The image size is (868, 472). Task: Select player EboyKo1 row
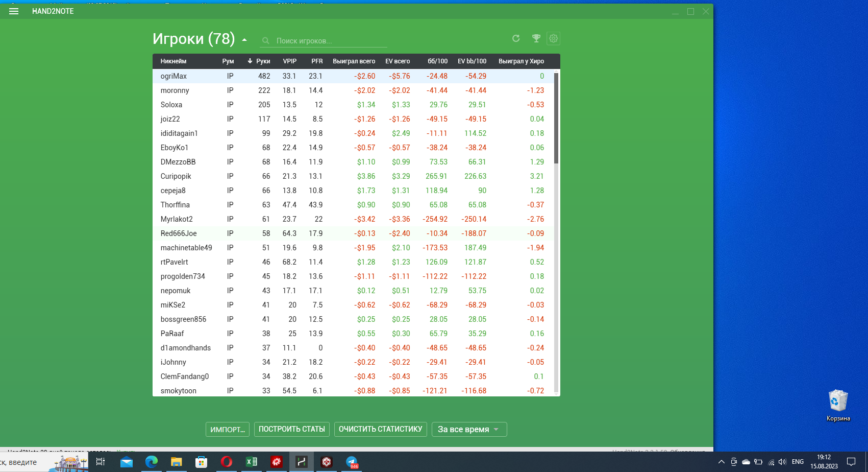(353, 148)
